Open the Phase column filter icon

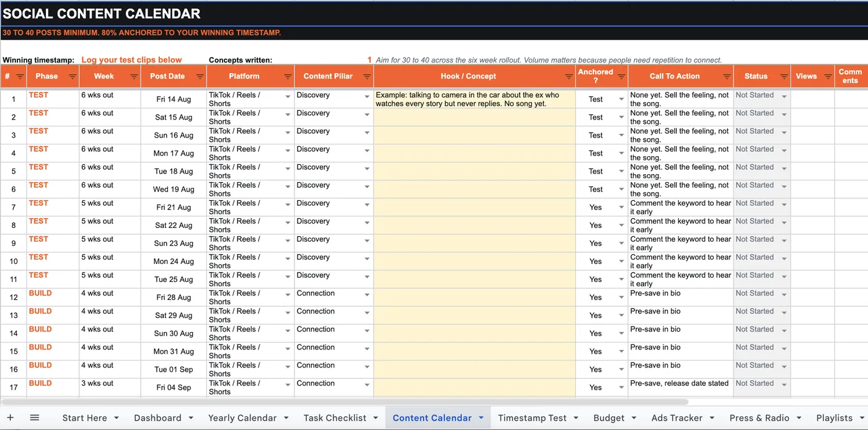73,77
